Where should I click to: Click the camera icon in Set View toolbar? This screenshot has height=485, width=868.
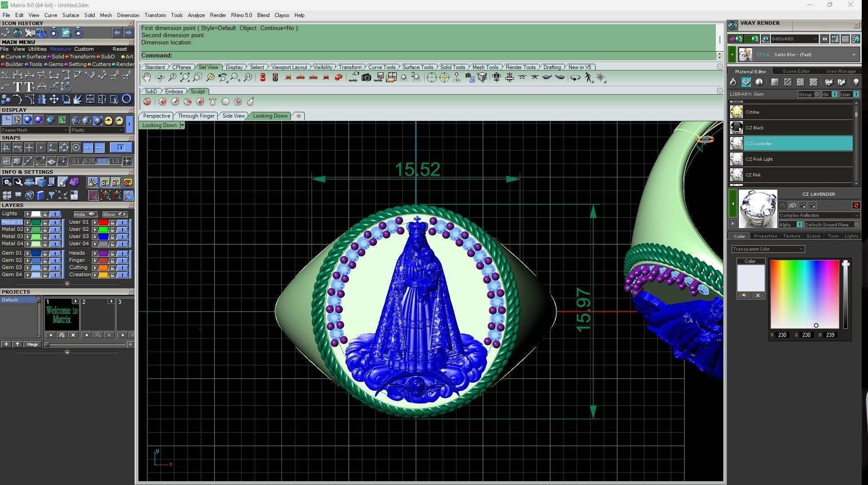pos(366,78)
